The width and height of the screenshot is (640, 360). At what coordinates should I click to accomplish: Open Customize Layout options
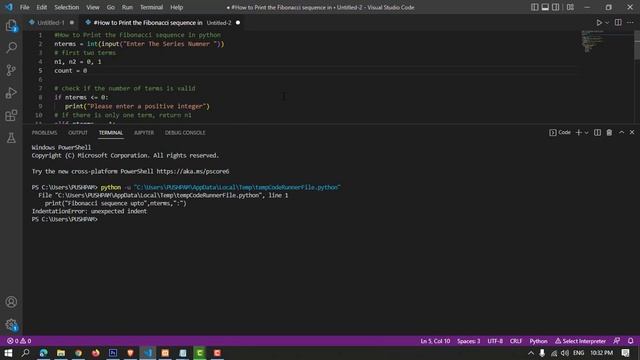click(x=570, y=7)
